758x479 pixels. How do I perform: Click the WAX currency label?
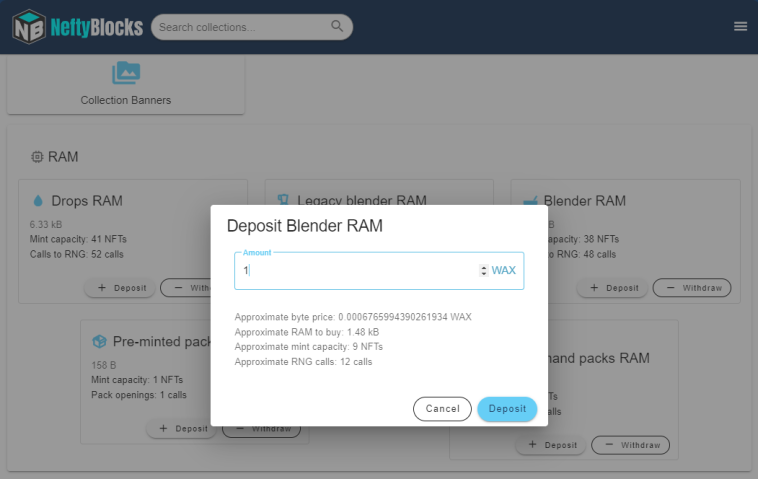504,270
